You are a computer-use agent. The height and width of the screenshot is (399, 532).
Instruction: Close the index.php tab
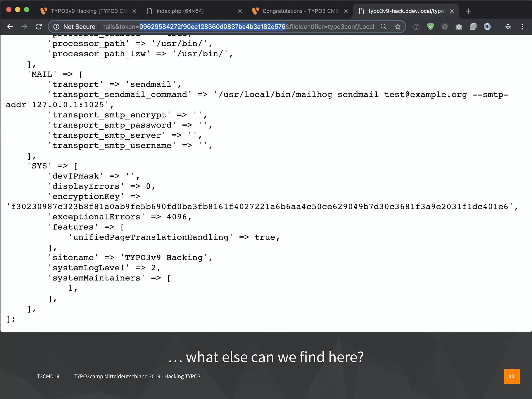[x=240, y=11]
